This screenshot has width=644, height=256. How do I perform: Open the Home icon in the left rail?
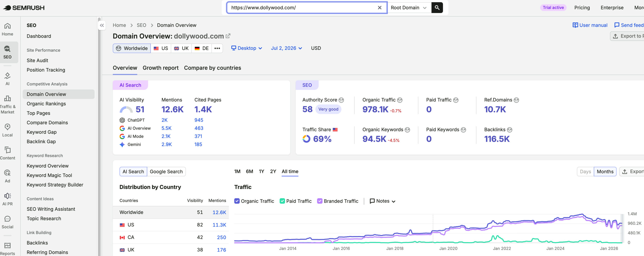click(x=8, y=29)
